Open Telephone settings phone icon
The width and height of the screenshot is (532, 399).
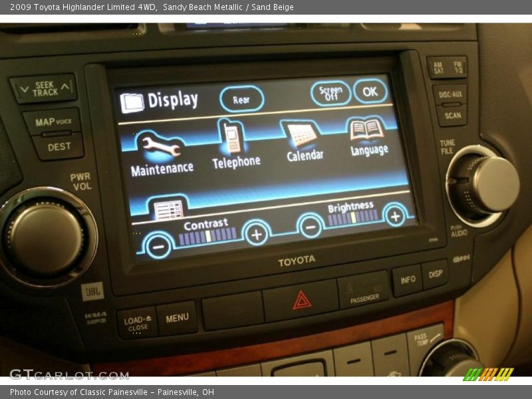[x=232, y=138]
